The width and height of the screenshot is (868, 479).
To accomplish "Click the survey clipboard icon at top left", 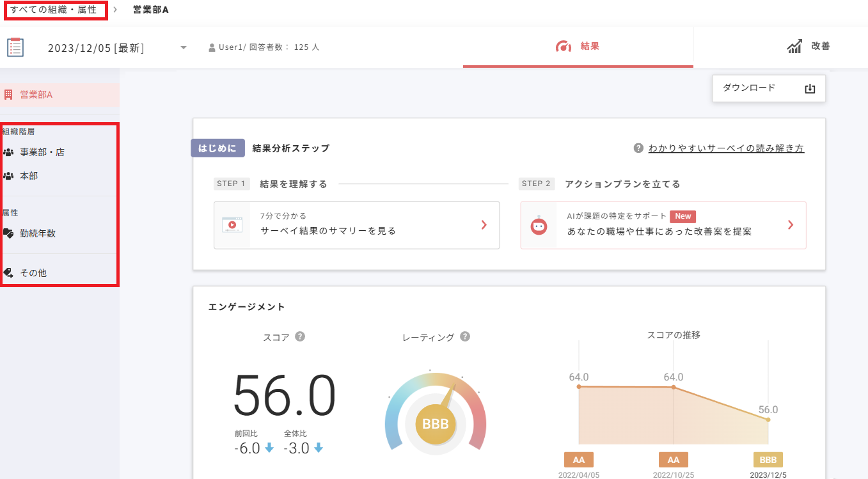I will click(15, 47).
